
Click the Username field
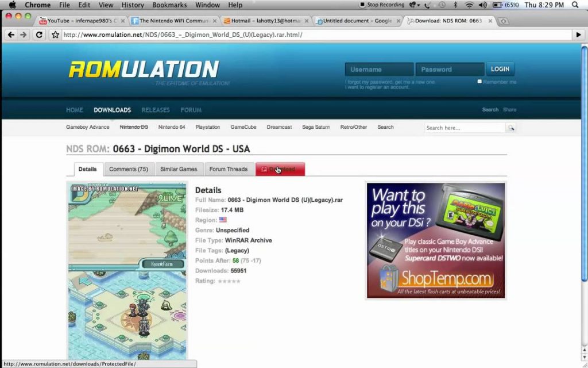coord(379,70)
